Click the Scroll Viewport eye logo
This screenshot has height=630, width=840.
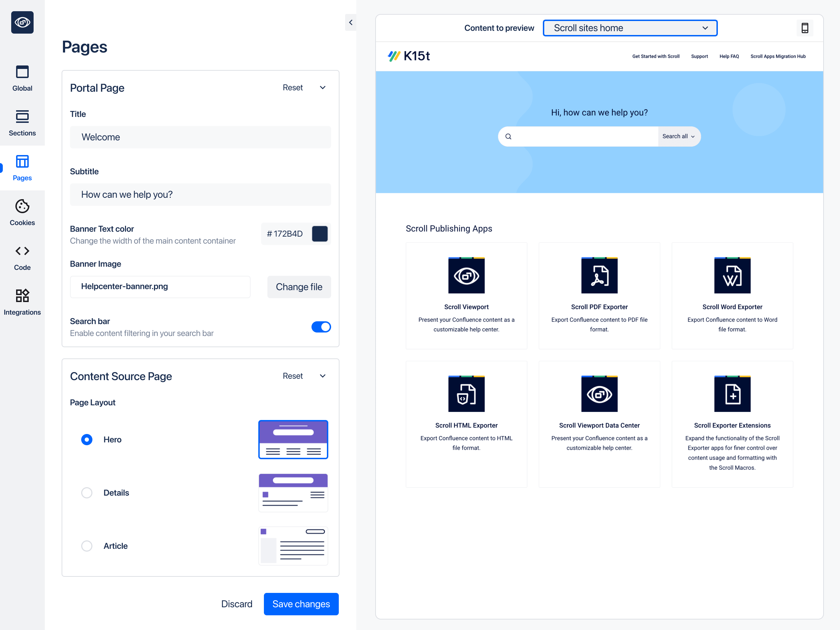(22, 22)
